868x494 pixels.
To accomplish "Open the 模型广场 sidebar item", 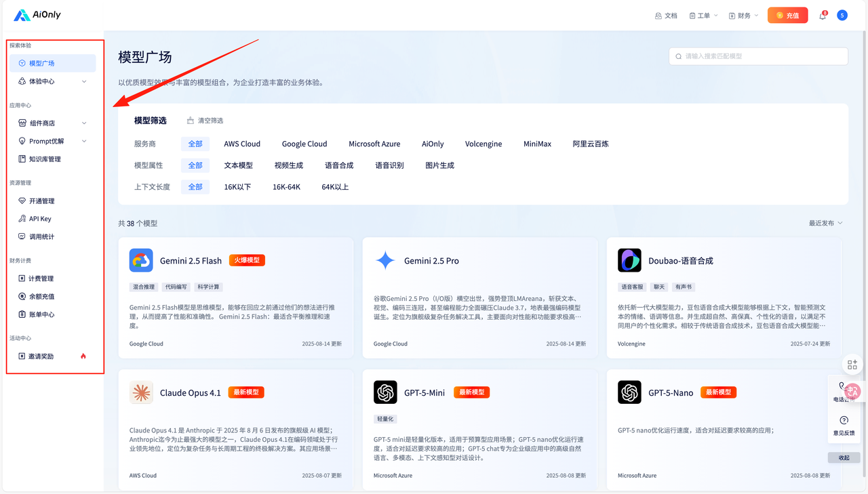I will point(52,63).
